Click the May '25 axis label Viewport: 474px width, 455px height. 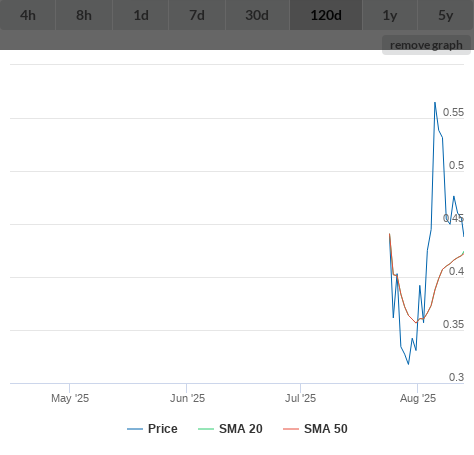pos(70,398)
